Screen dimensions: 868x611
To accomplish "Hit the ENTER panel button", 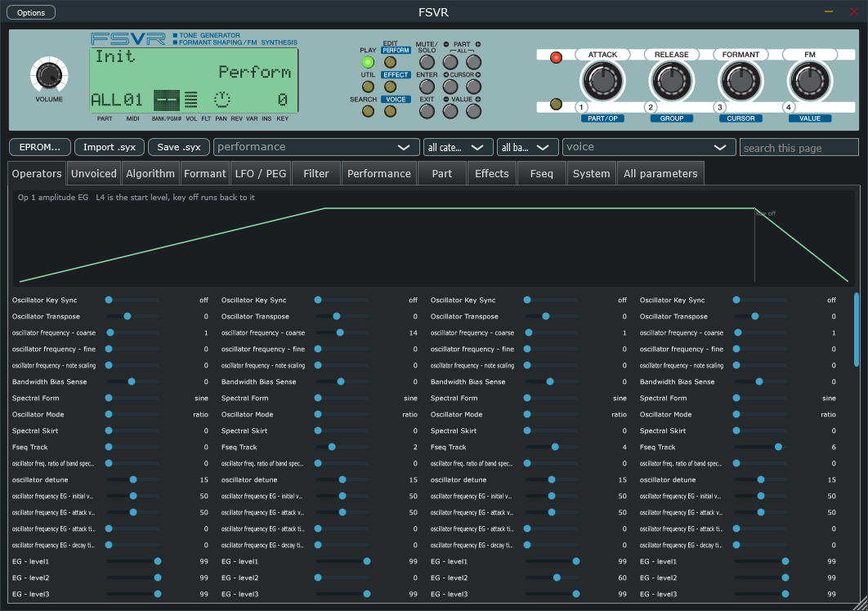I will pos(427,87).
